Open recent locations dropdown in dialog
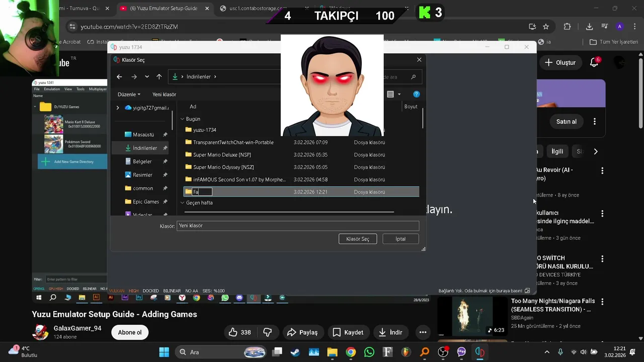 pos(147,77)
